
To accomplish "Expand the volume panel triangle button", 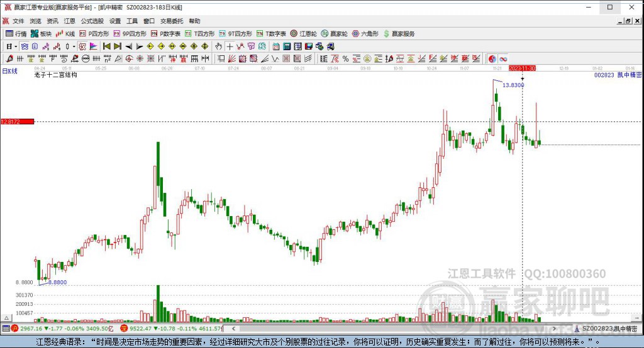I will [x=6, y=318].
